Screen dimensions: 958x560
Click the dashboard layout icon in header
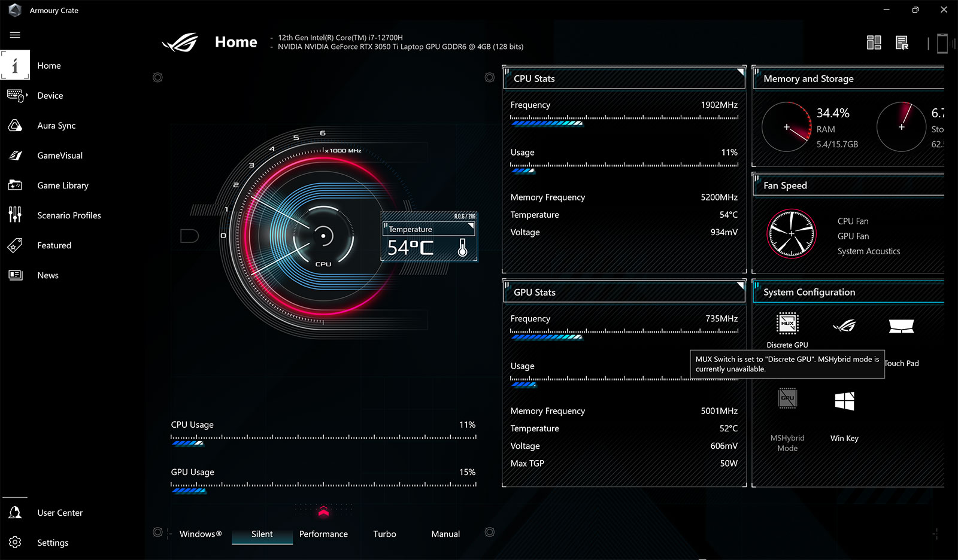click(874, 42)
